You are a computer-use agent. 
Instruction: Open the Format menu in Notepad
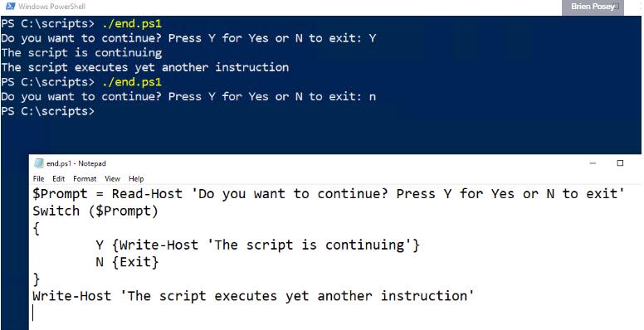85,178
